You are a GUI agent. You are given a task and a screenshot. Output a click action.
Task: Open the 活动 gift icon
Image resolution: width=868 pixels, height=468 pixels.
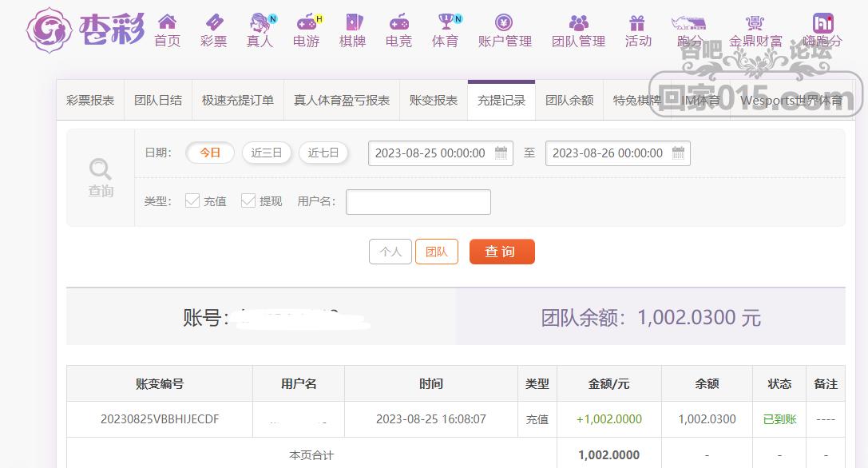click(637, 22)
